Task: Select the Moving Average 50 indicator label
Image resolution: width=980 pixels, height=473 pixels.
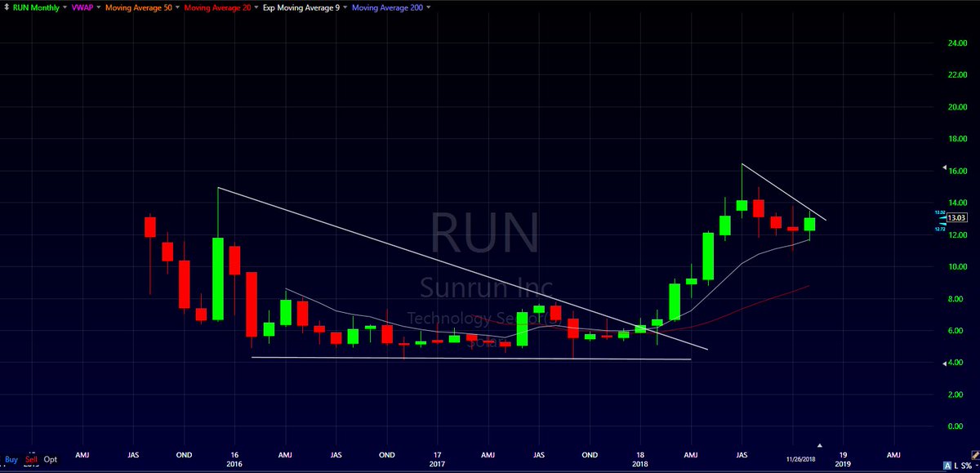Action: [139, 7]
